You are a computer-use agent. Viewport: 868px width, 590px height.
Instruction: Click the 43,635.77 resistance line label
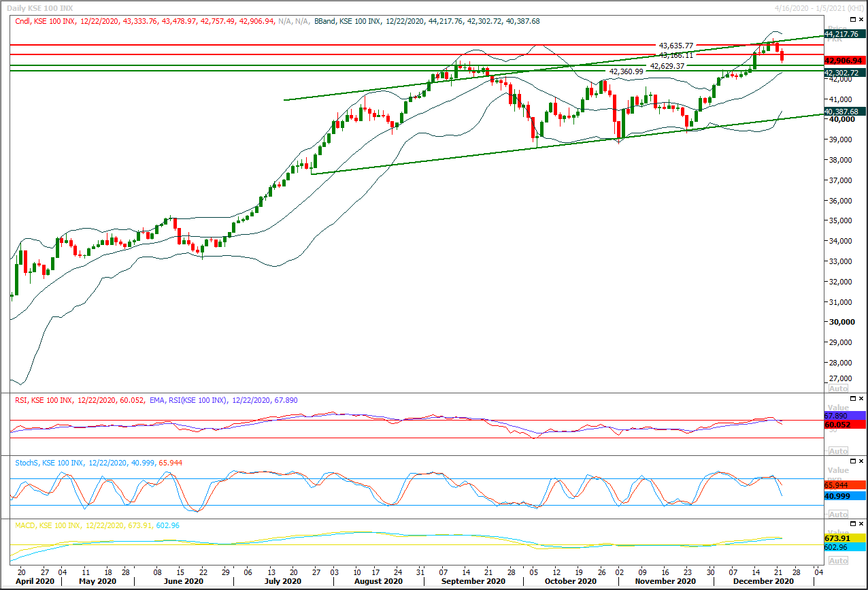click(x=675, y=46)
